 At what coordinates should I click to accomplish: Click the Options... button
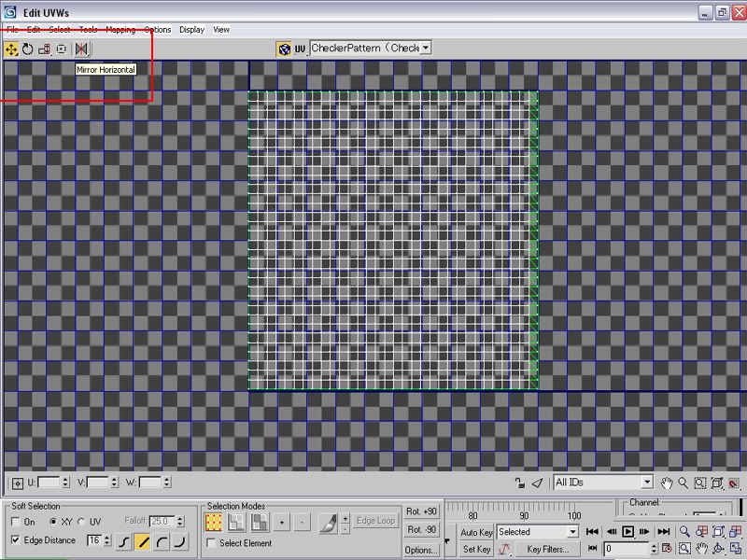pos(422,550)
